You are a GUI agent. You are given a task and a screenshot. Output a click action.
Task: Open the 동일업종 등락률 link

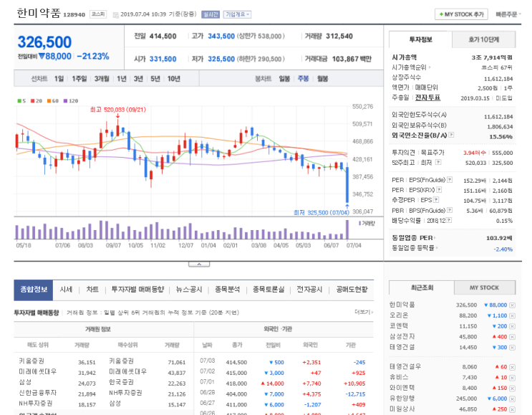click(415, 248)
